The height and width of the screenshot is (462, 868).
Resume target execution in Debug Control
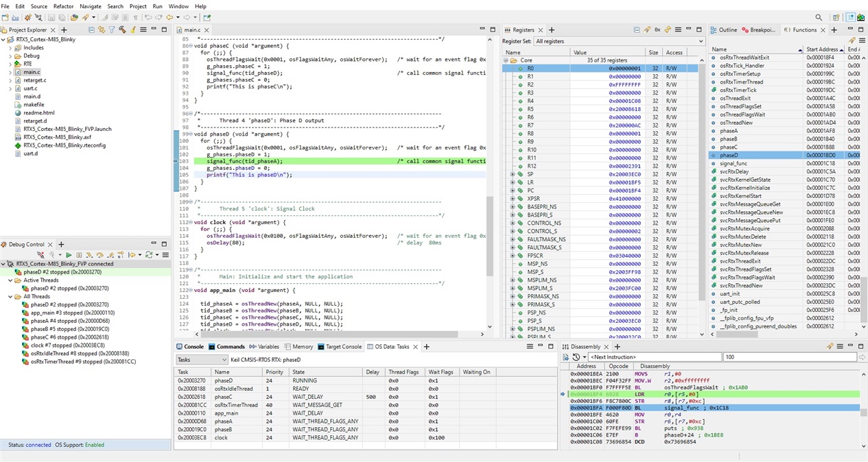click(x=69, y=254)
